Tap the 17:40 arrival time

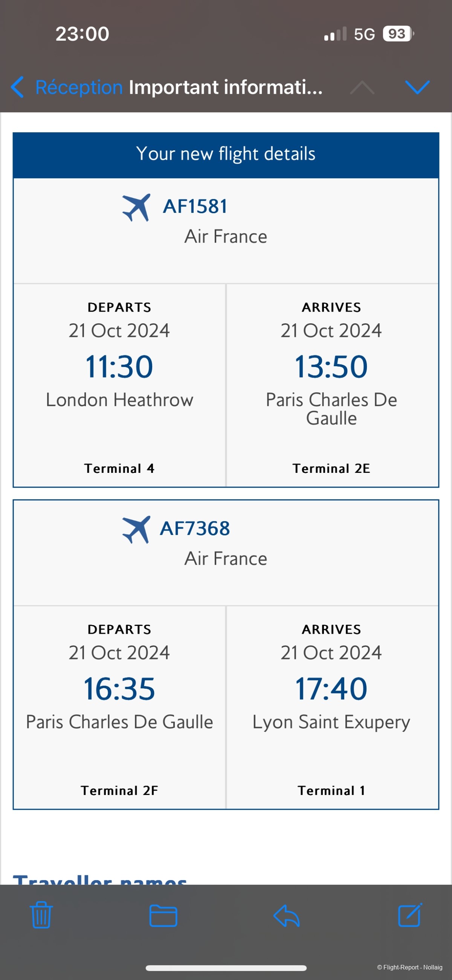click(x=331, y=689)
